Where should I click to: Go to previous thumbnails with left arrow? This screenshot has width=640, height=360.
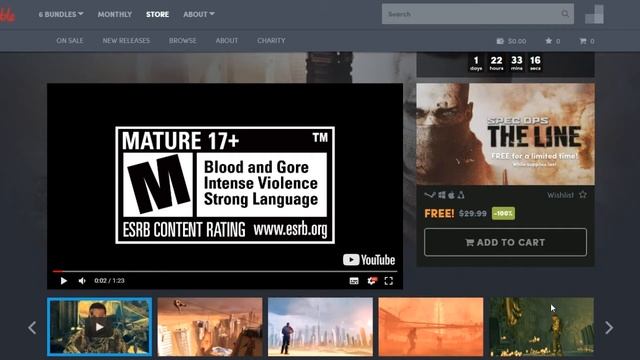click(32, 327)
